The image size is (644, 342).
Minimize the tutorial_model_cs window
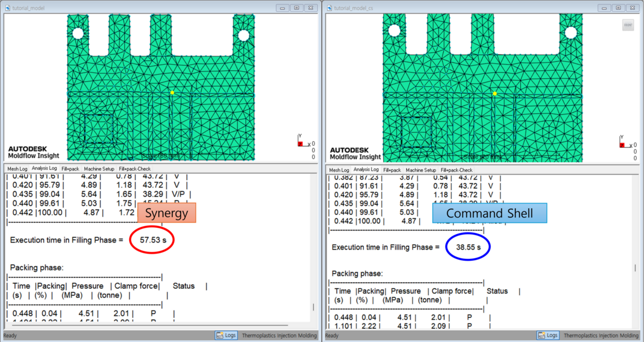pyautogui.click(x=604, y=8)
